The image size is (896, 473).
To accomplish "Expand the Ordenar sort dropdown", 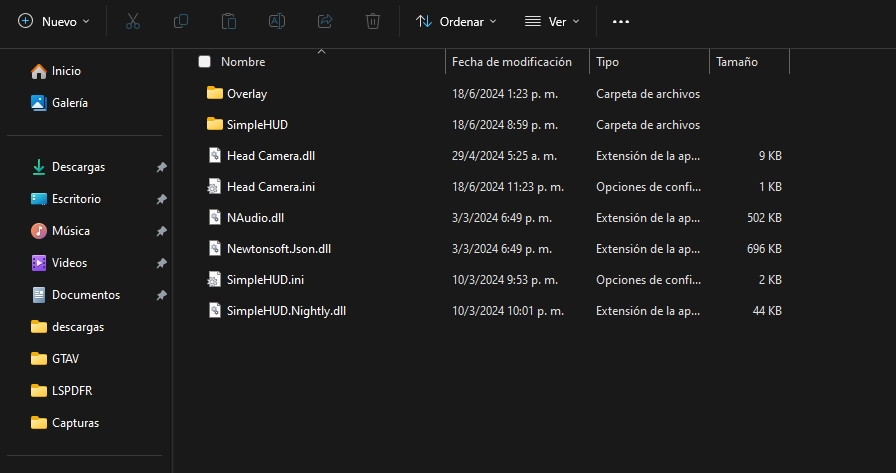I will [x=456, y=21].
